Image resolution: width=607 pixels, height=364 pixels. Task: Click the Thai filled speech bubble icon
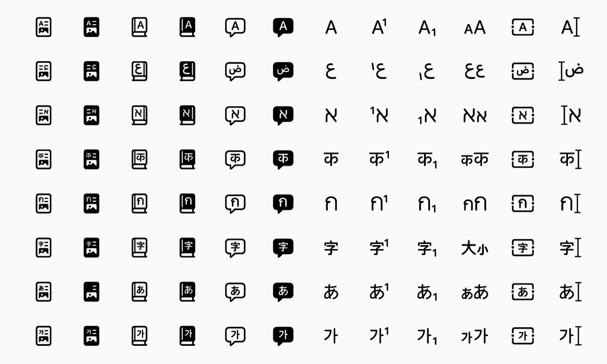point(283,204)
